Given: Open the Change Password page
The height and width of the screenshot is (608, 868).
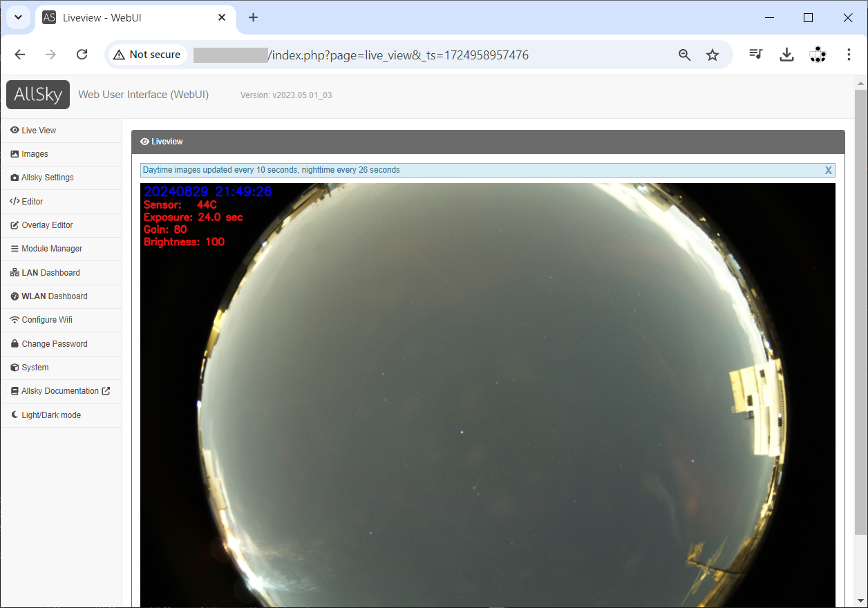Looking at the screenshot, I should tap(61, 344).
